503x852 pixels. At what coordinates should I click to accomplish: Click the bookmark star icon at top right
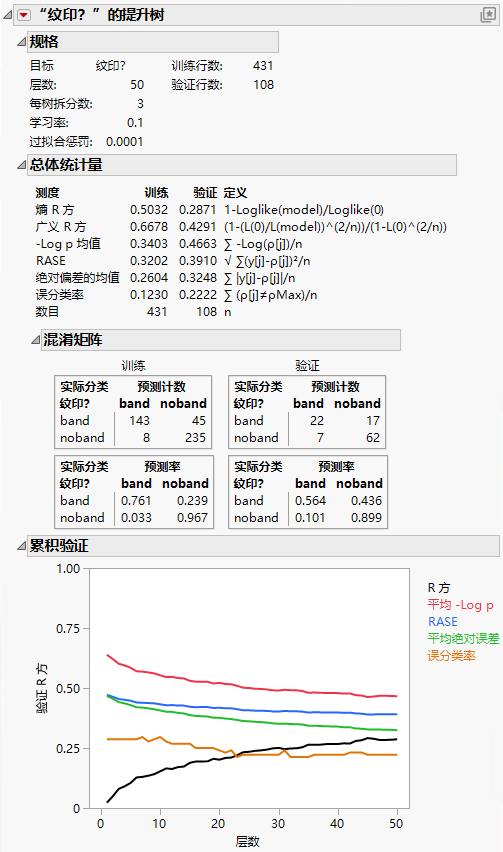[488, 15]
